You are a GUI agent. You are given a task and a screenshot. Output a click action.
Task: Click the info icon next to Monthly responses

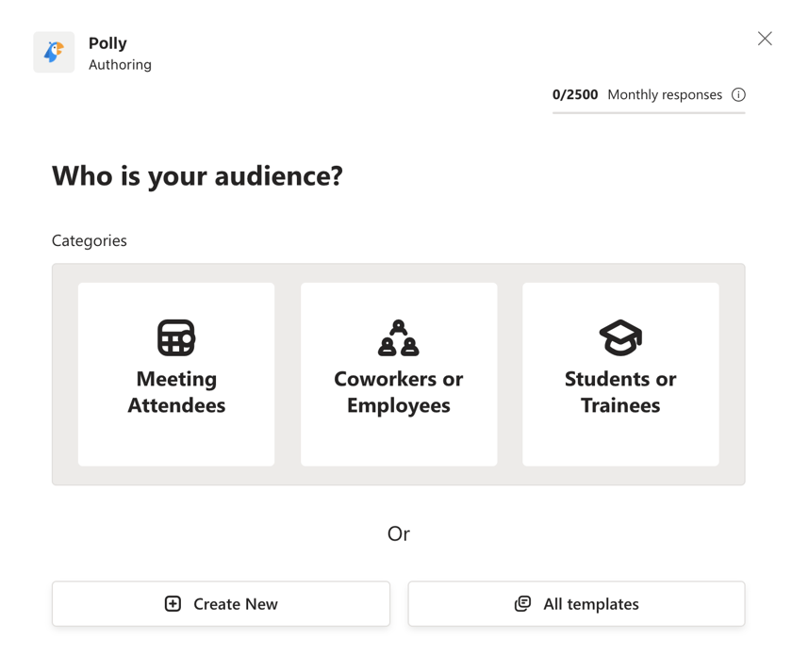click(739, 94)
